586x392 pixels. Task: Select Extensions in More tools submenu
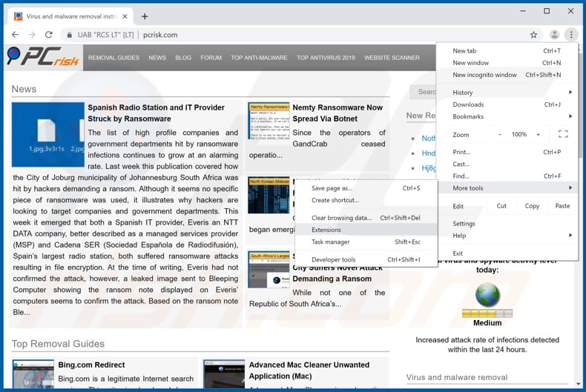coord(366,230)
